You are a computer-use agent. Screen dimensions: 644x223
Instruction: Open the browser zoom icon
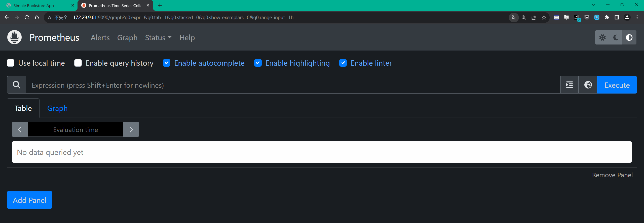524,17
